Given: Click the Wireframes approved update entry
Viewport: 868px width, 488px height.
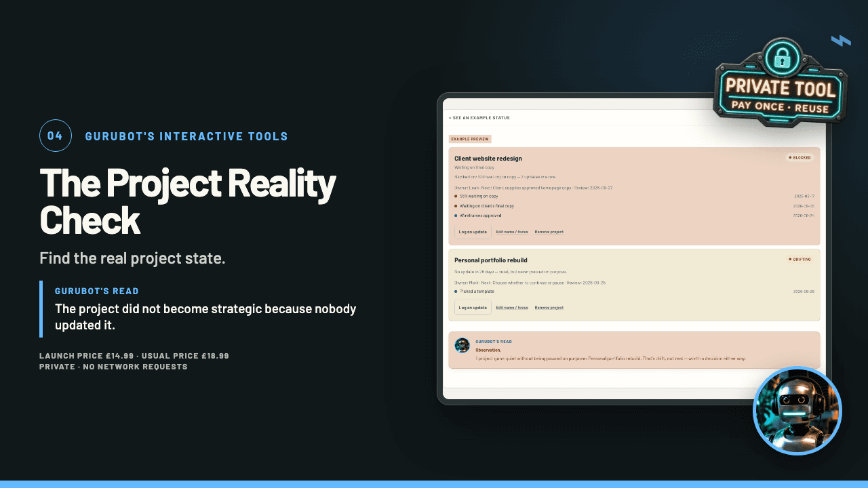Looking at the screenshot, I should coord(481,216).
